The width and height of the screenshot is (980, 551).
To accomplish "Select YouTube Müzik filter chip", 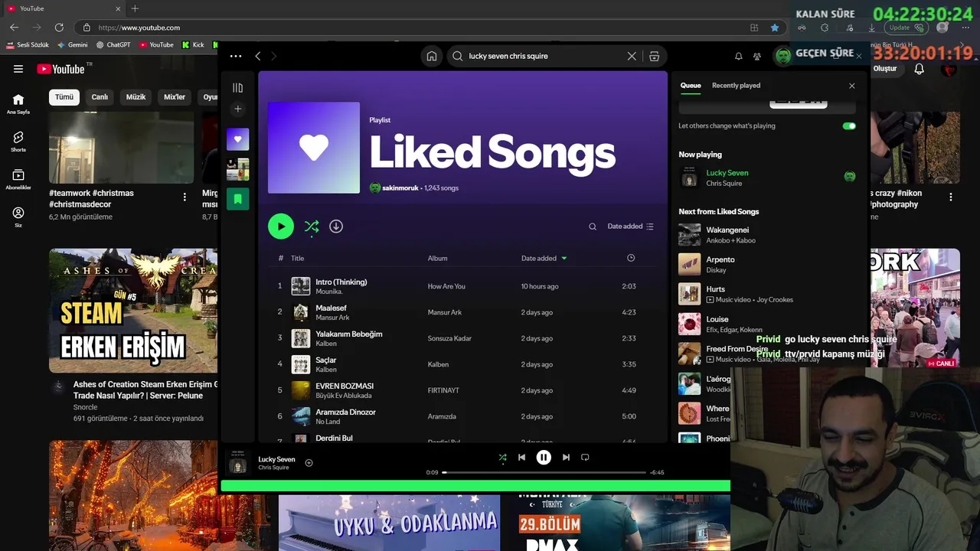I will (136, 97).
